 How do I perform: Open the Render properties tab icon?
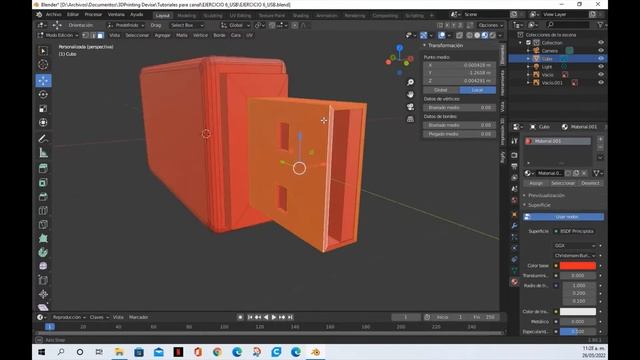click(x=514, y=155)
